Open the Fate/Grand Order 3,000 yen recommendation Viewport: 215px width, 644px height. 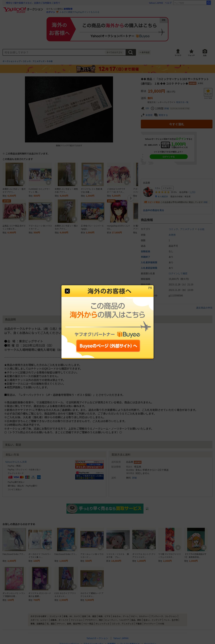tap(14, 545)
